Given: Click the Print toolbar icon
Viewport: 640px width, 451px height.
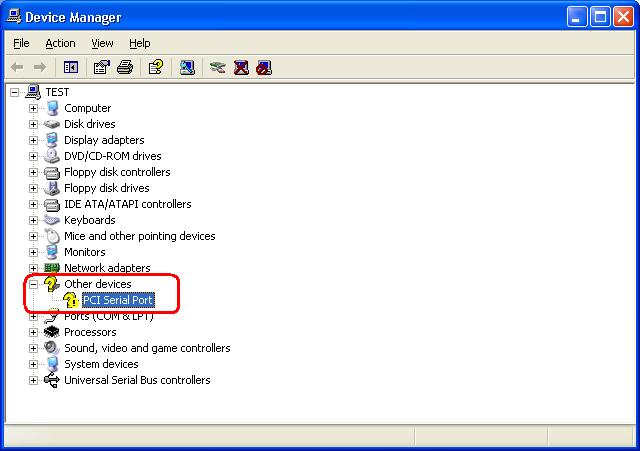Looking at the screenshot, I should pyautogui.click(x=125, y=67).
